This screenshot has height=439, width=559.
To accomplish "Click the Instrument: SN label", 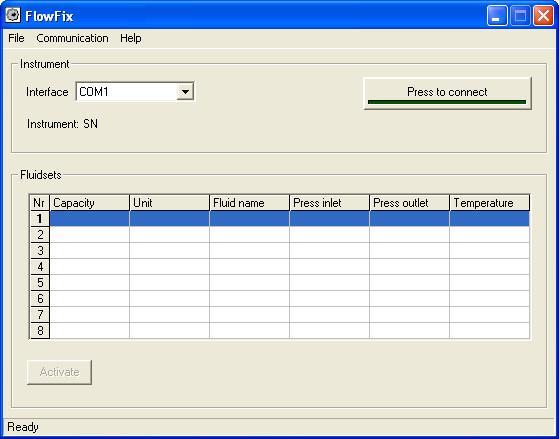I will click(62, 124).
